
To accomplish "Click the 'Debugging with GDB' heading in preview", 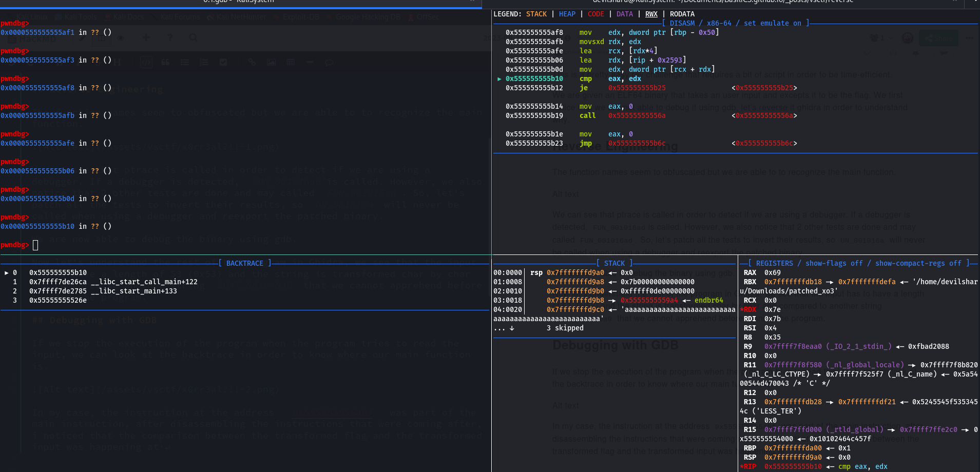I will click(x=616, y=345).
